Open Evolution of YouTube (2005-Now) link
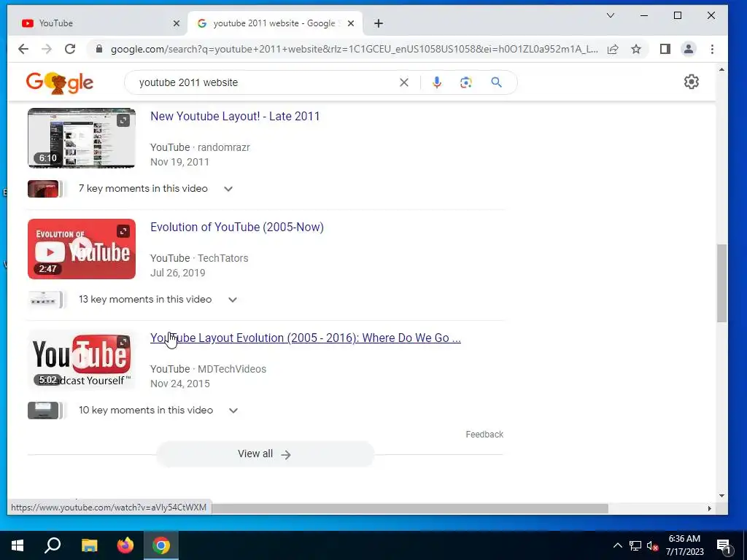The width and height of the screenshot is (747, 560). 237,227
